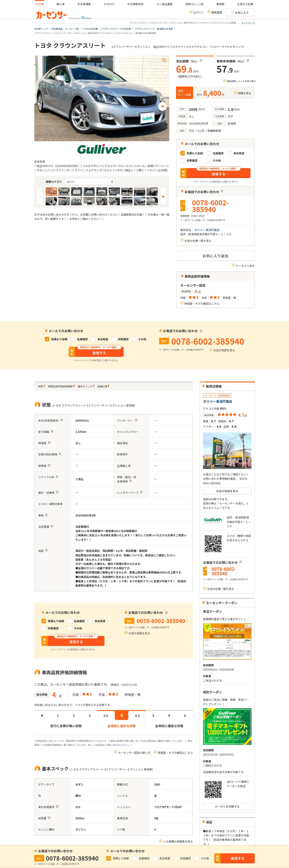Open the 中古車 tab in the top navigation
Screen dimensions: 289x868
pos(40,4)
